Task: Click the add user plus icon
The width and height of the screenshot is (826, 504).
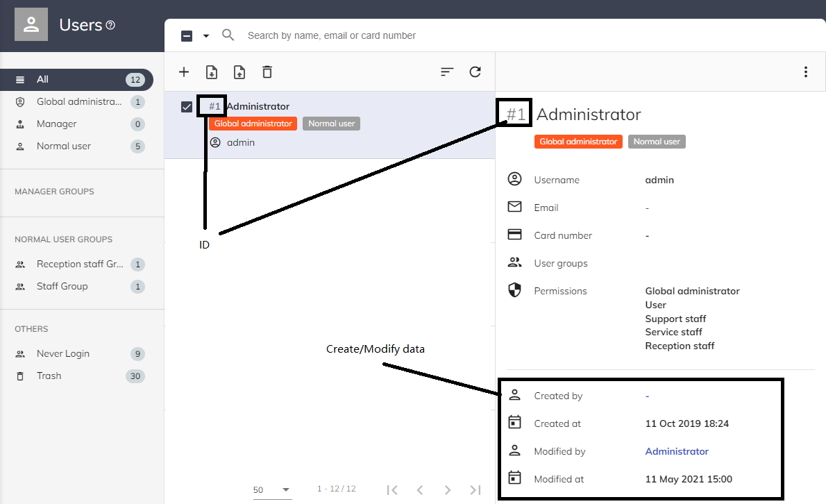Action: coord(184,72)
